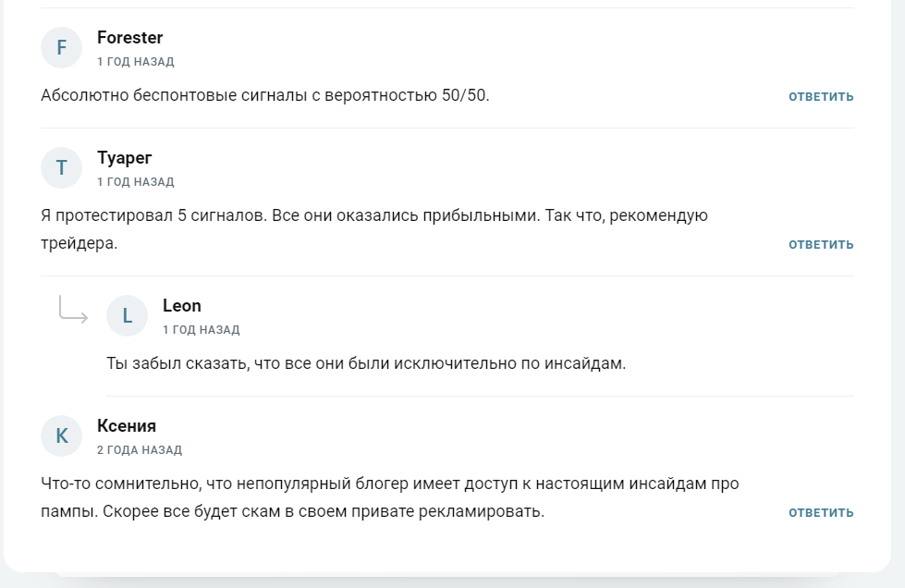905x588 pixels.
Task: Open the Ксения username
Action: 126,426
